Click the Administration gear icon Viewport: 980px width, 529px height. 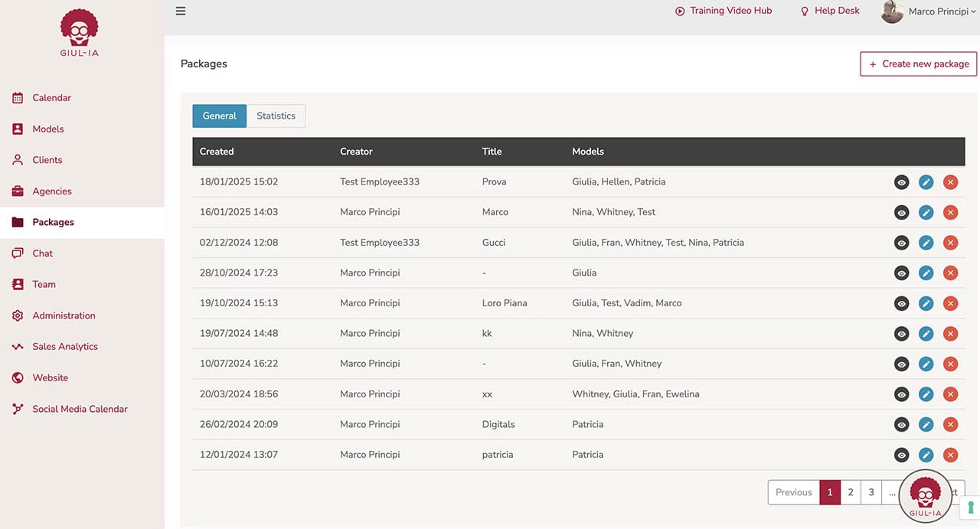pos(18,315)
